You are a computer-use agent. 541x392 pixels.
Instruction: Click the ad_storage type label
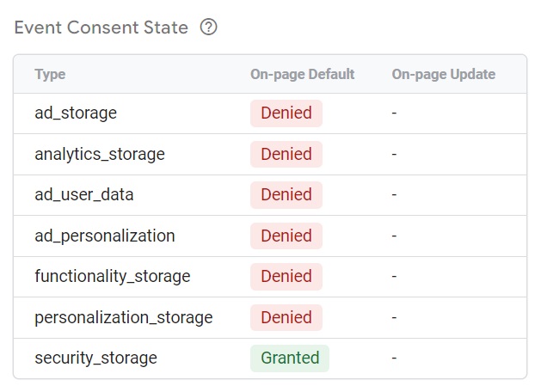pyautogui.click(x=76, y=113)
